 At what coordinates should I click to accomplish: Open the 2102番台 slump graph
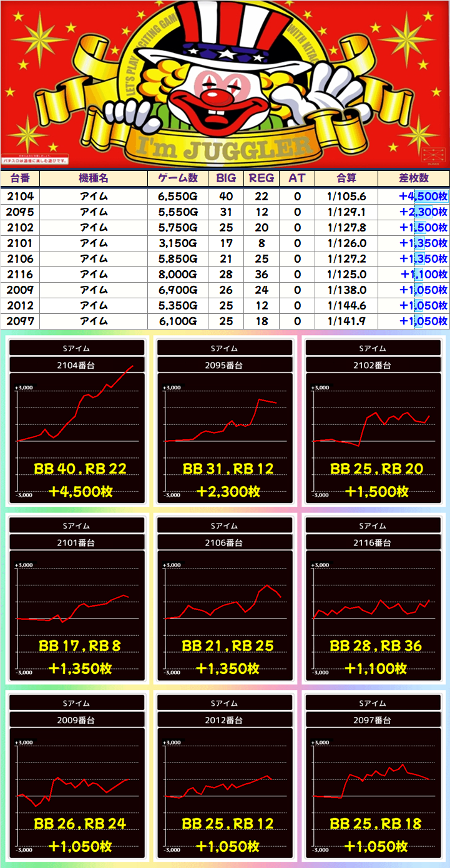click(x=373, y=437)
